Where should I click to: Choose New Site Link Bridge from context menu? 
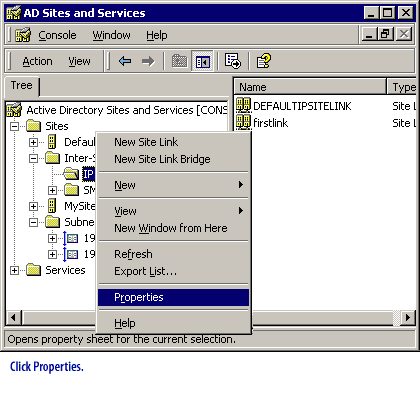[x=173, y=159]
